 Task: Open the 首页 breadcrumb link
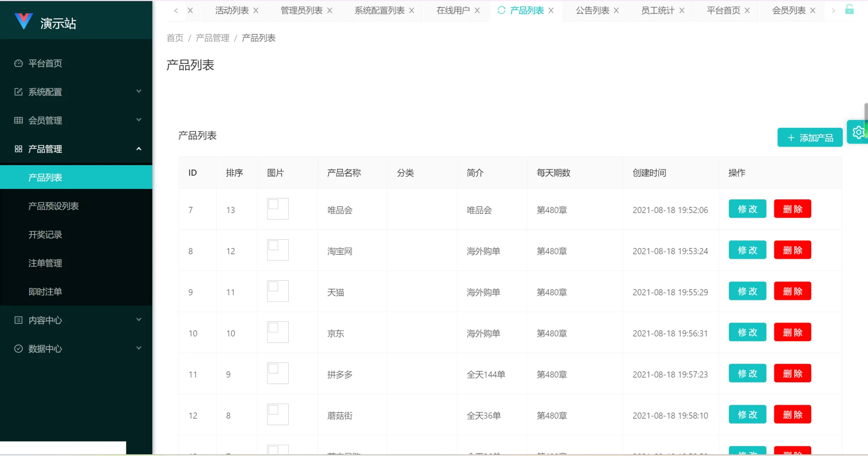(174, 38)
